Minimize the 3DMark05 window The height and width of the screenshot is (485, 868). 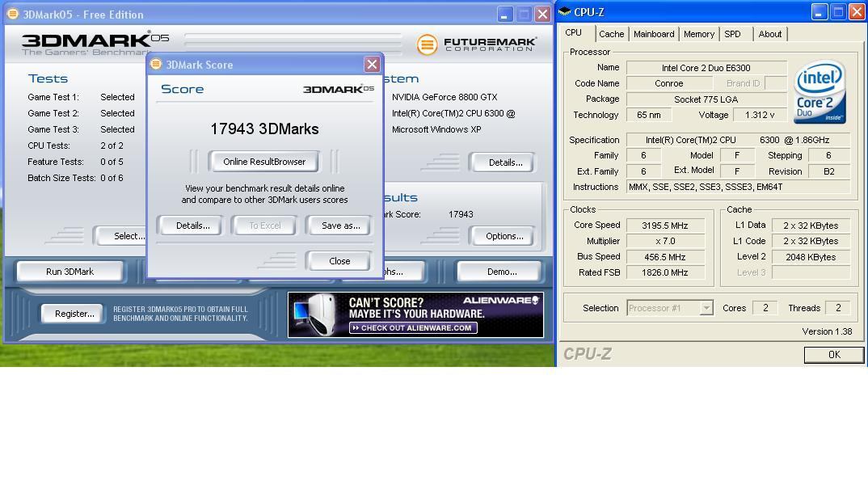[x=504, y=15]
